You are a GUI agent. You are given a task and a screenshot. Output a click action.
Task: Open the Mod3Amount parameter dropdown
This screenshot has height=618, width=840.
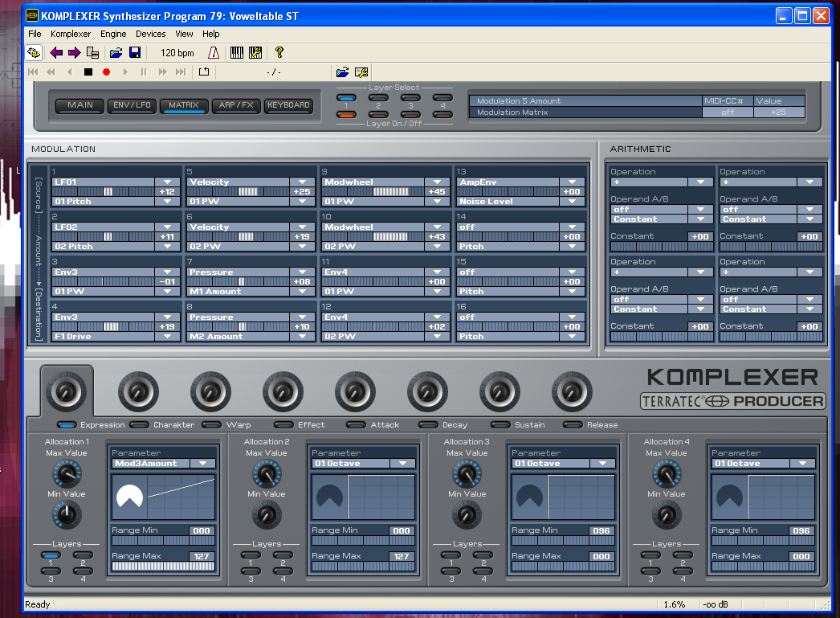pyautogui.click(x=203, y=464)
